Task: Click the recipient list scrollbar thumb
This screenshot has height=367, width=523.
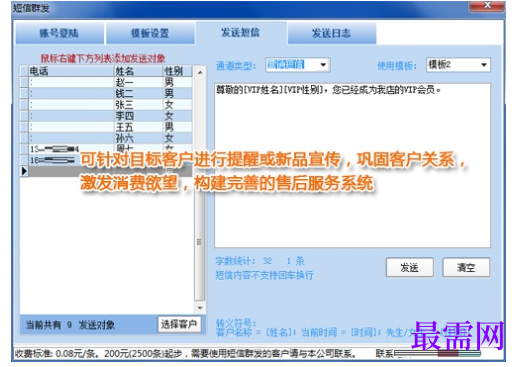Action: pyautogui.click(x=199, y=242)
